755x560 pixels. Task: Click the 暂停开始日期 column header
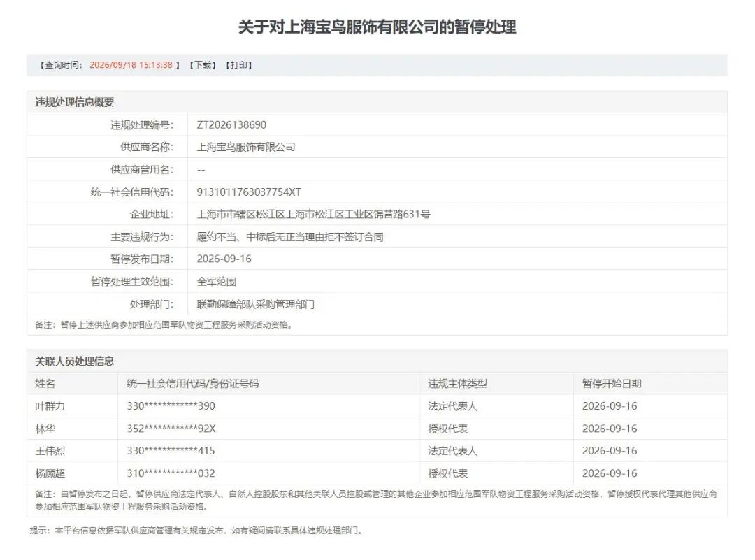pos(612,384)
